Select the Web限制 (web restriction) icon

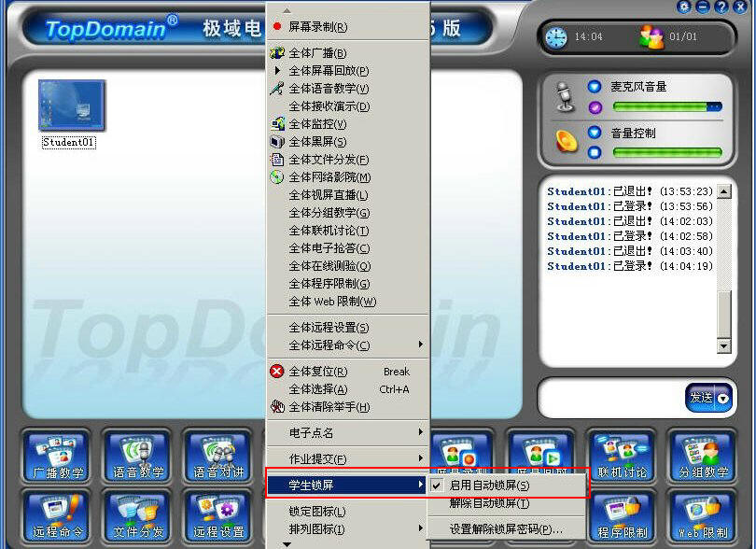click(702, 514)
